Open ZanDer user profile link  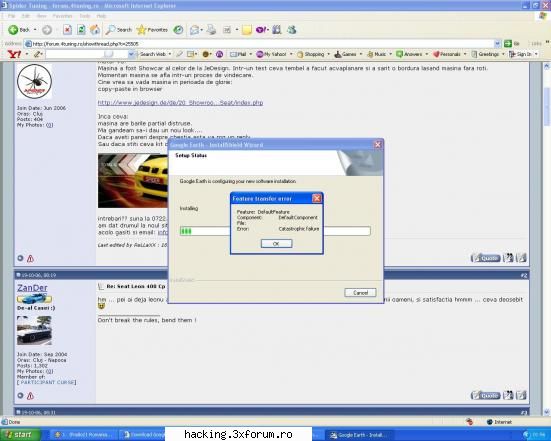tap(32, 288)
